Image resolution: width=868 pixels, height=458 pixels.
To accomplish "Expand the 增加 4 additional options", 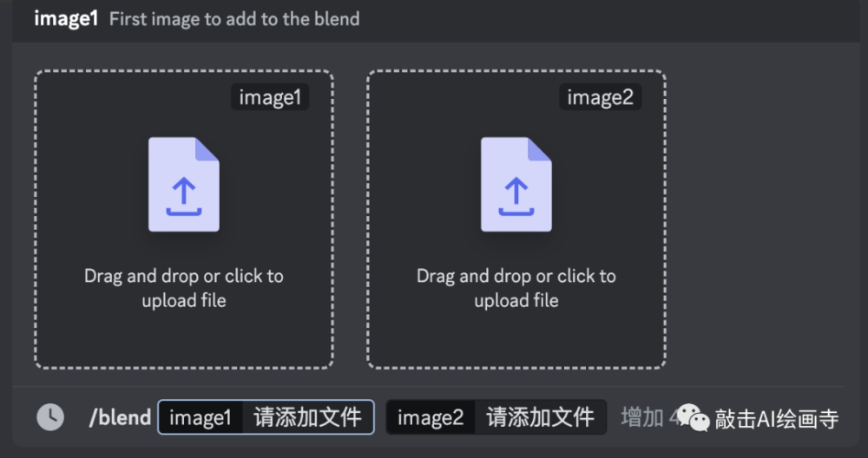I will 648,417.
